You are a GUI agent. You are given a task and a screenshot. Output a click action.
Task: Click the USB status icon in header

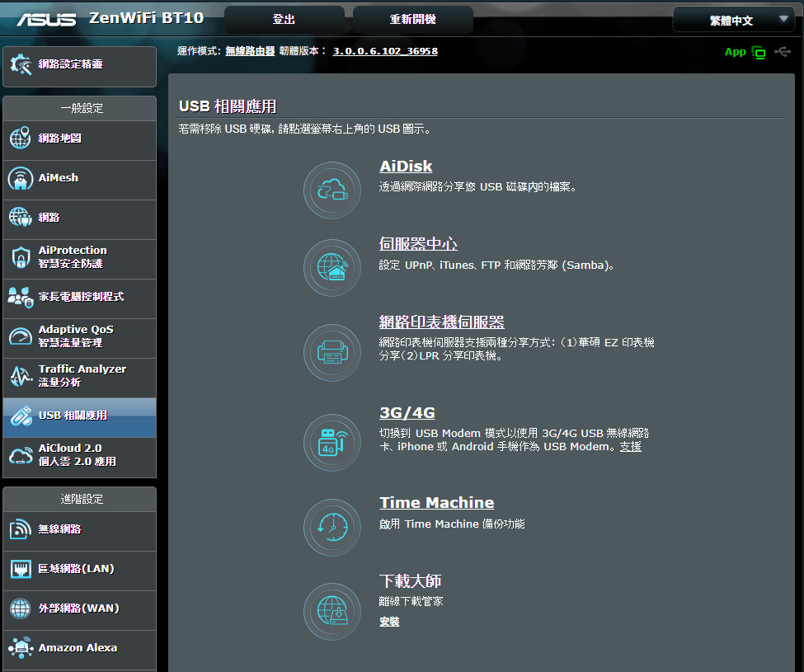[x=783, y=52]
